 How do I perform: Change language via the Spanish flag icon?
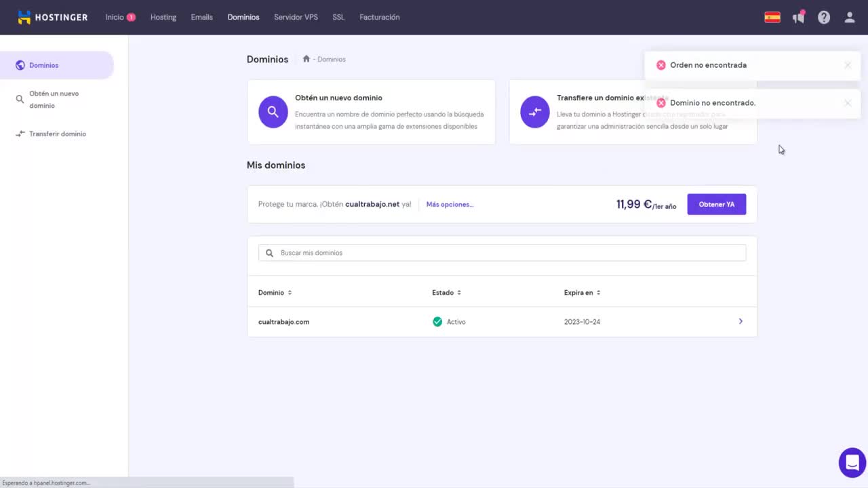(x=772, y=18)
